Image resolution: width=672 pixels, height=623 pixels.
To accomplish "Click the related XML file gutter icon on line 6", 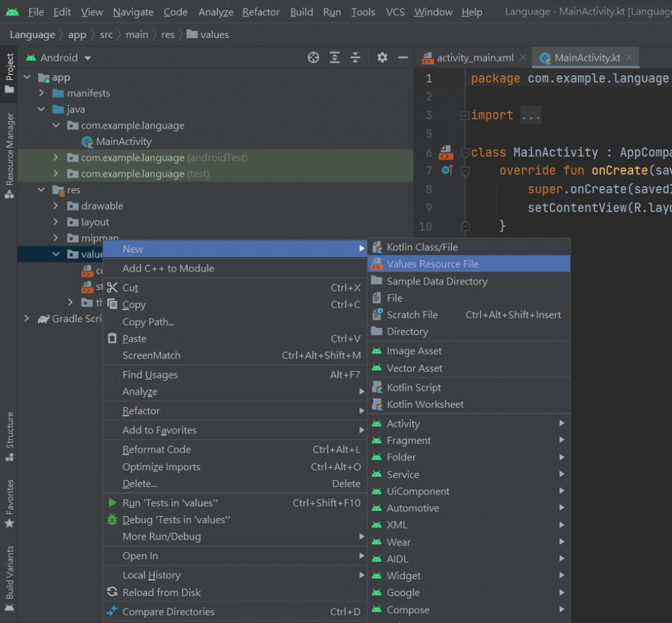I will [x=446, y=152].
